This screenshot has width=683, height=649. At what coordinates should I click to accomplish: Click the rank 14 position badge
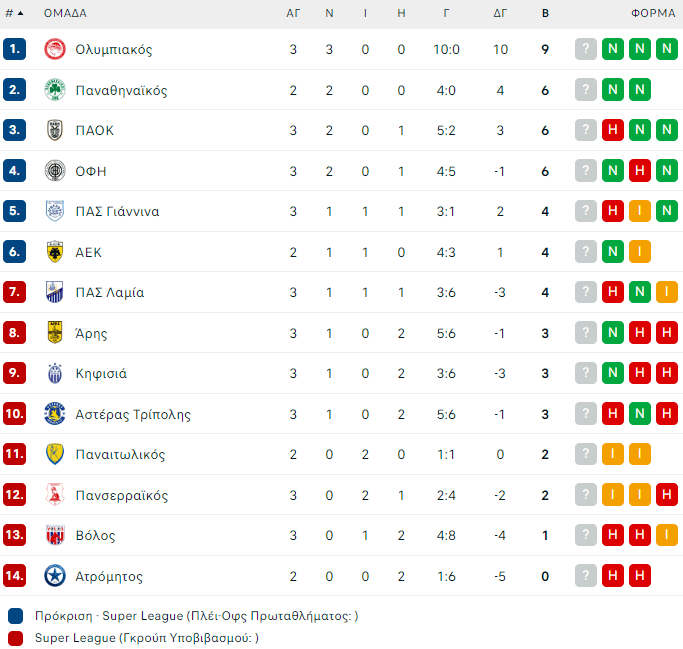pos(15,576)
